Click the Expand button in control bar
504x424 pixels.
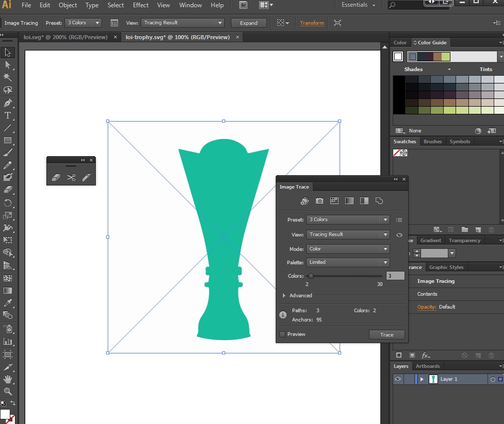(x=248, y=23)
